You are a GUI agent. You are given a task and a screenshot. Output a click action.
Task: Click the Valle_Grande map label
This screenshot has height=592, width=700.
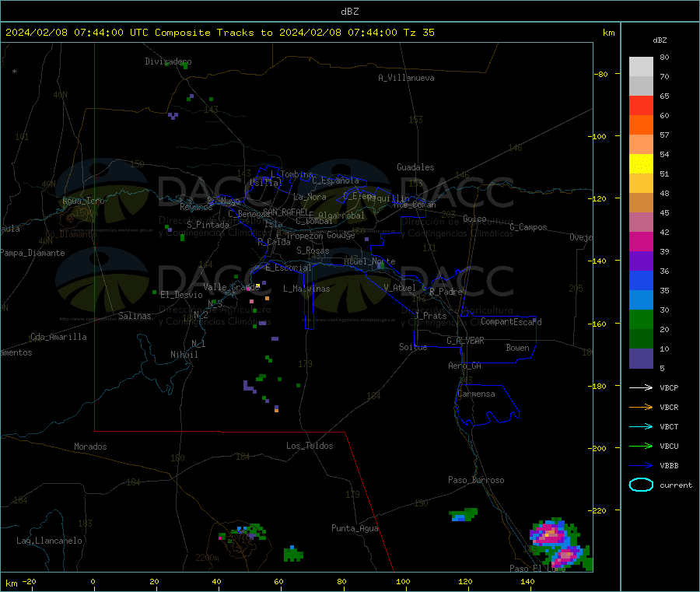coord(231,287)
